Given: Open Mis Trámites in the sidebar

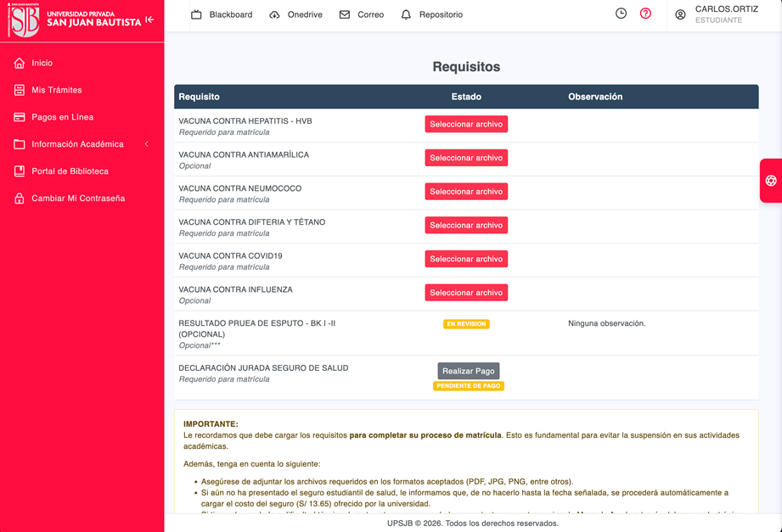Looking at the screenshot, I should pos(56,90).
